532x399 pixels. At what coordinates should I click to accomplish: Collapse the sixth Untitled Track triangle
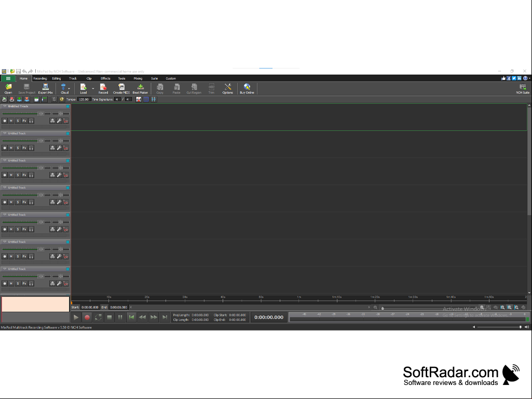[x=5, y=242]
